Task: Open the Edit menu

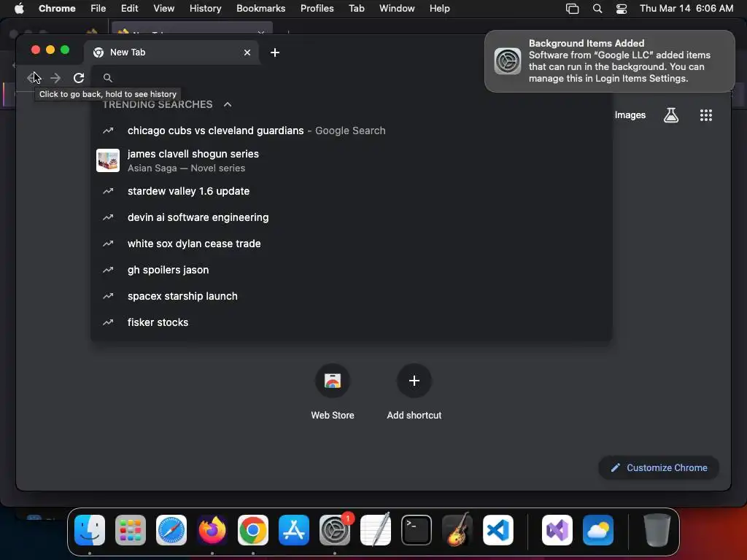Action: tap(129, 8)
